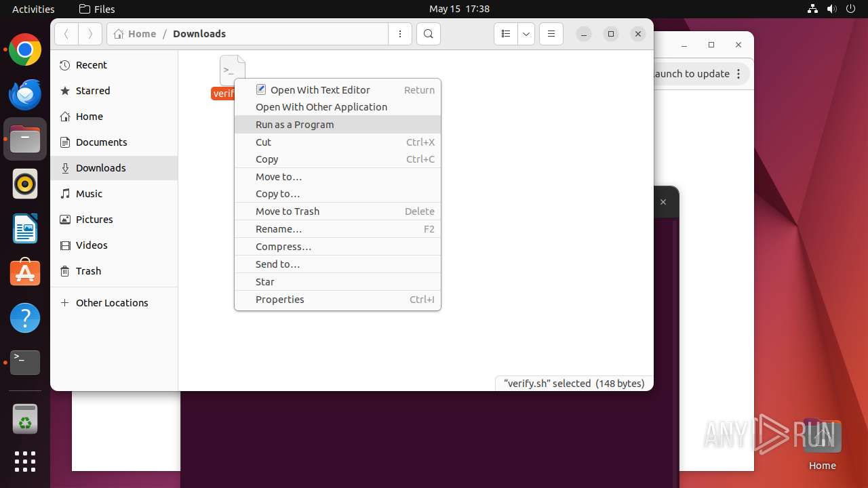Viewport: 868px width, 488px height.
Task: Go back in Files navigation
Action: click(x=66, y=34)
